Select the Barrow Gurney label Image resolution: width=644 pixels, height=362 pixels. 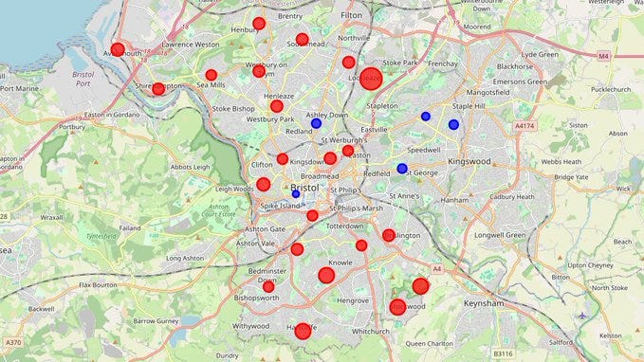(x=156, y=321)
